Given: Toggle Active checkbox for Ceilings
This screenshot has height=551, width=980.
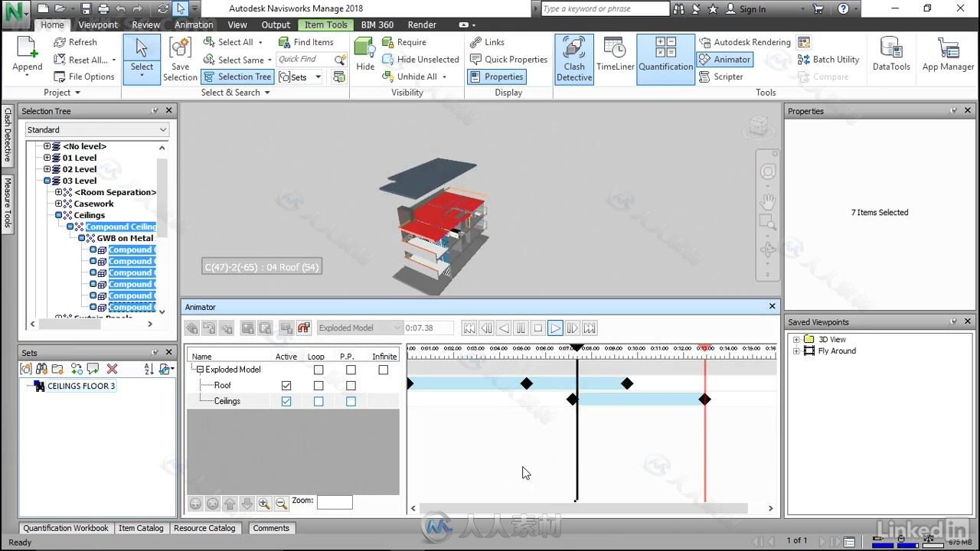Looking at the screenshot, I should (286, 401).
